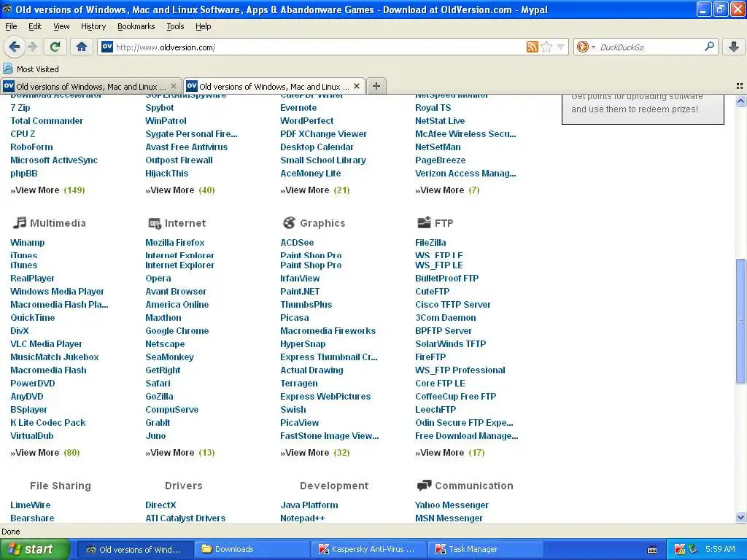The height and width of the screenshot is (560, 747).
Task: Open the NetStat Live link
Action: click(440, 120)
